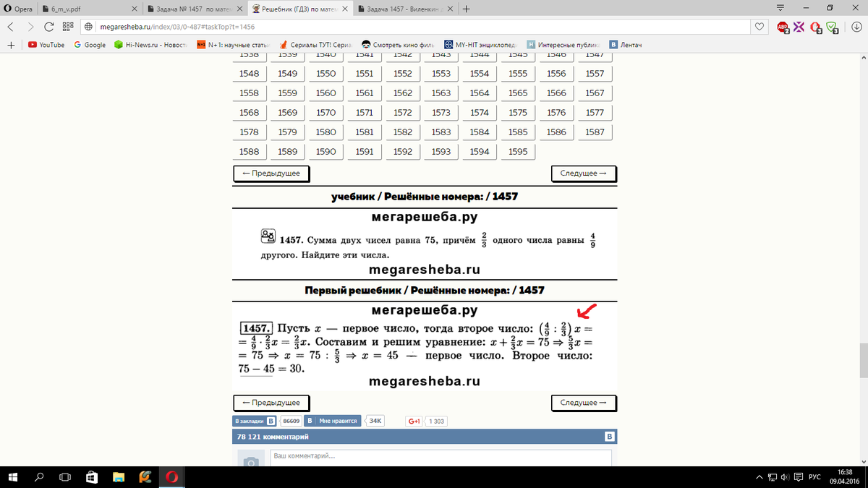This screenshot has width=868, height=488.
Task: Reload the current page
Action: click(49, 27)
